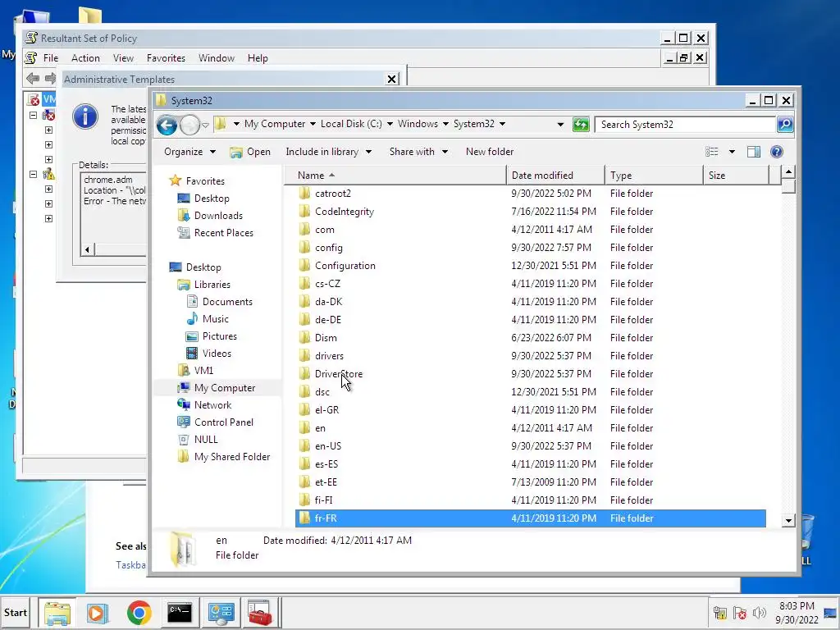Select the DriverStore folder

click(x=339, y=374)
